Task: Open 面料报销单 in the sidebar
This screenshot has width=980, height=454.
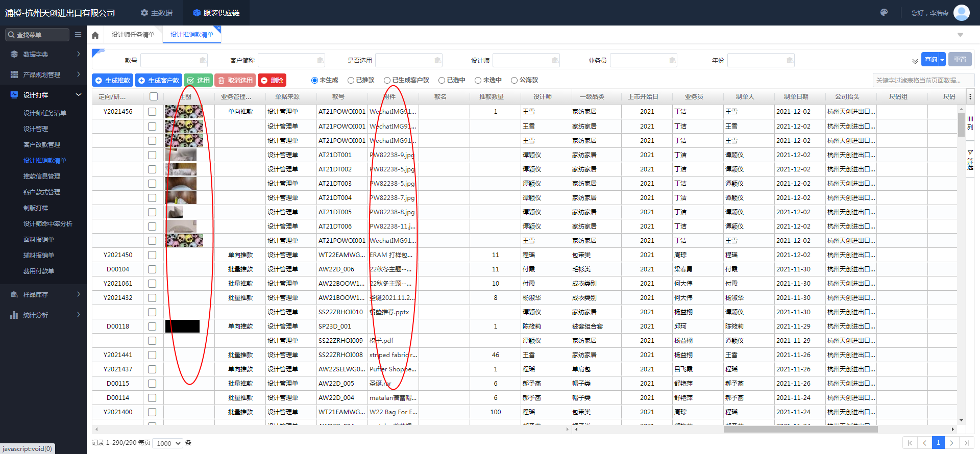Action: (x=39, y=240)
